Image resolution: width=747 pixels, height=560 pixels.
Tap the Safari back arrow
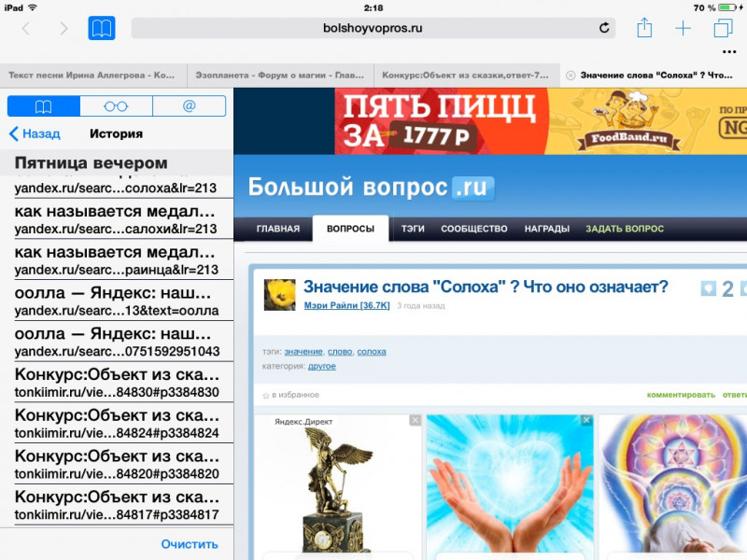tap(25, 28)
